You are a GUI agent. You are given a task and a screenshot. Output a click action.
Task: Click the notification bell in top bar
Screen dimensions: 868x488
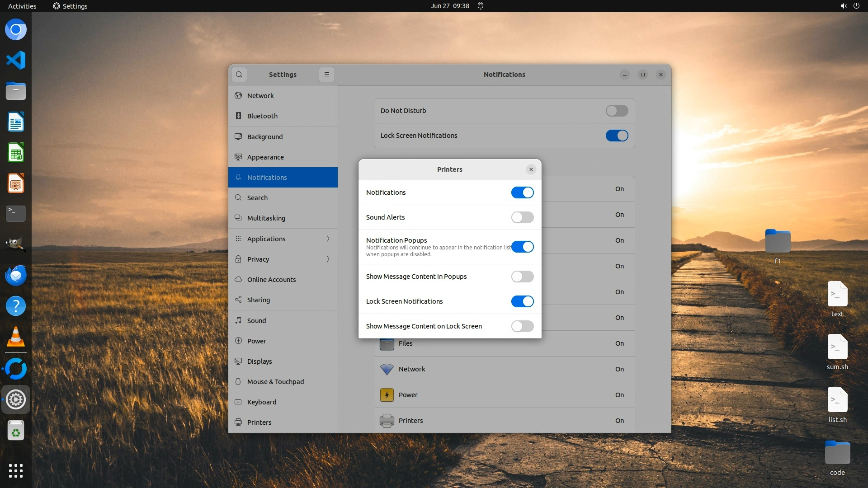click(x=481, y=6)
